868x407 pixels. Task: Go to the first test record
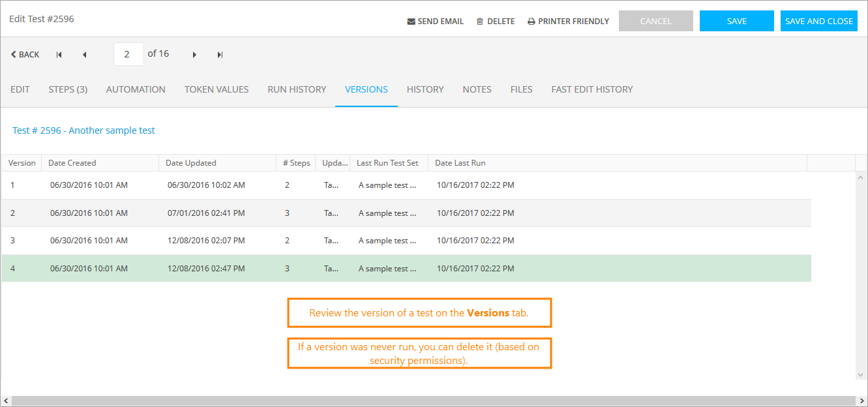59,55
